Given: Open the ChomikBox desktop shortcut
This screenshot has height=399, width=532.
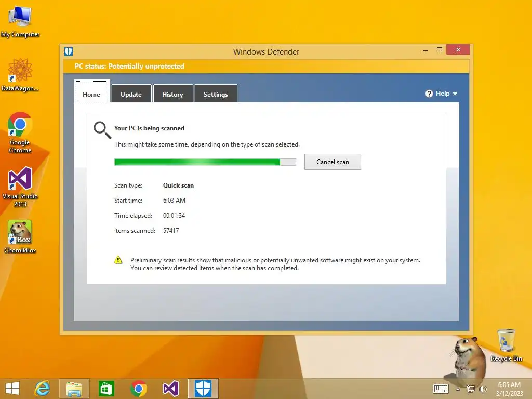Looking at the screenshot, I should point(20,236).
